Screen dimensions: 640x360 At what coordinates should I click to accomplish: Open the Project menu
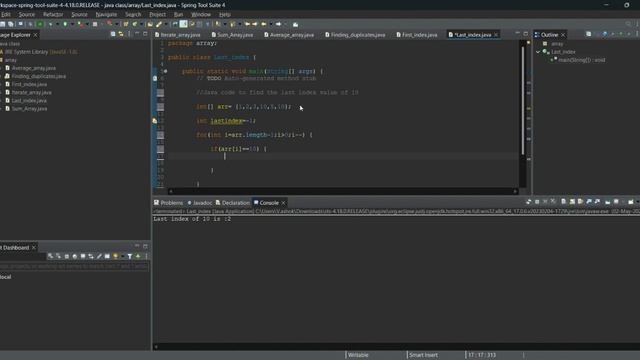pos(157,14)
